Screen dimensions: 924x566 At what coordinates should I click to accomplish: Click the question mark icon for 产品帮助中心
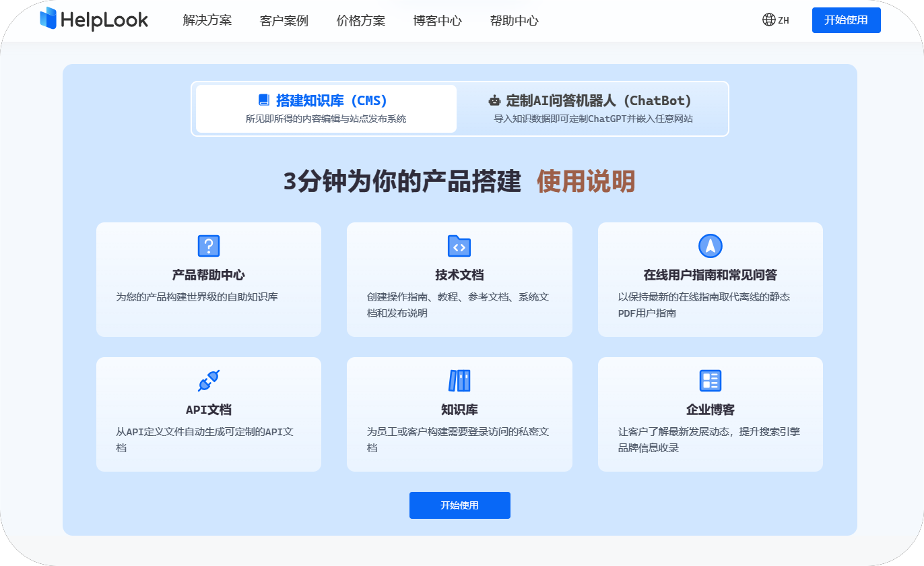(209, 246)
